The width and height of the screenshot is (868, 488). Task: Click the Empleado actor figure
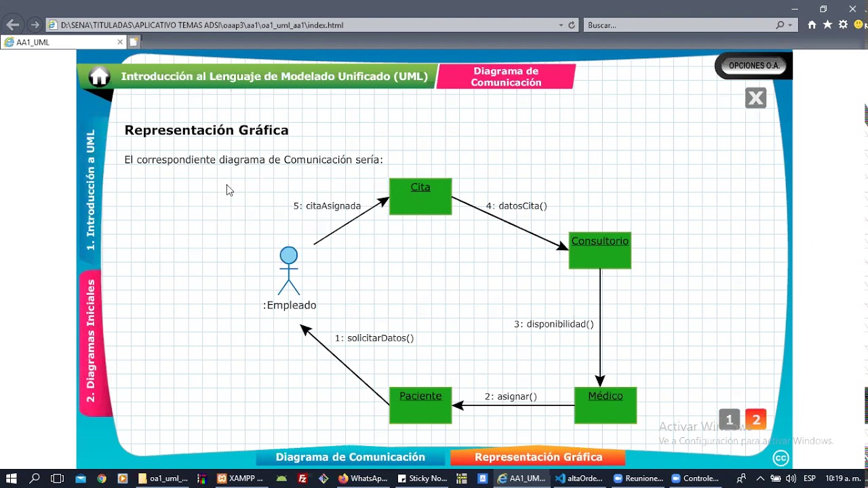tap(289, 271)
